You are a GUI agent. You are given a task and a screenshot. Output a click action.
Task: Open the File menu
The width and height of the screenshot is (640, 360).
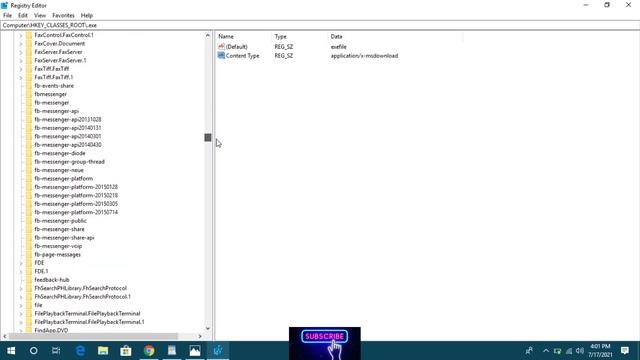[7, 16]
